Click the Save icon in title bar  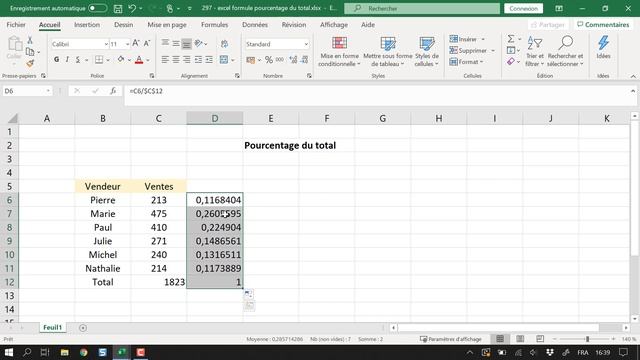click(x=118, y=8)
